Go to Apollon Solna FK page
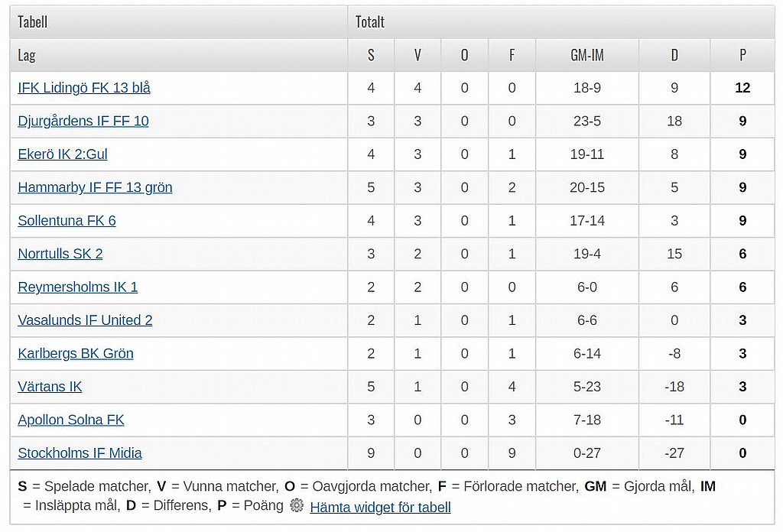The width and height of the screenshot is (783, 532). [71, 420]
